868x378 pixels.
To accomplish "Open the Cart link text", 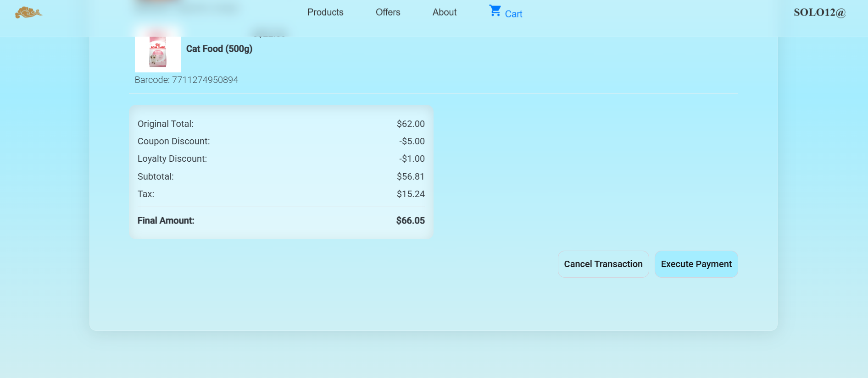I will click(513, 14).
